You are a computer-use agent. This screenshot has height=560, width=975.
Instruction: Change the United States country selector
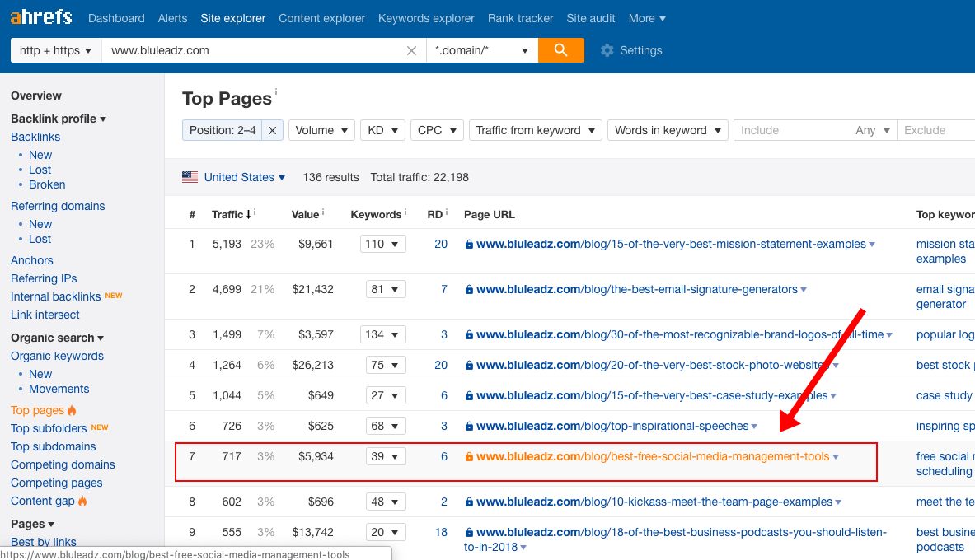pyautogui.click(x=245, y=177)
